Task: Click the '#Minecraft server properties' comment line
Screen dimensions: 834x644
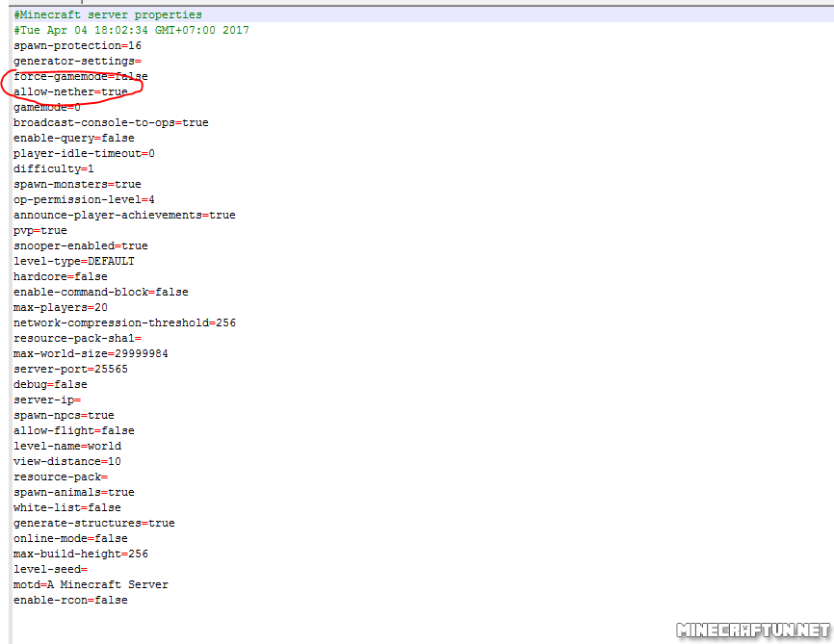Action: tap(108, 14)
